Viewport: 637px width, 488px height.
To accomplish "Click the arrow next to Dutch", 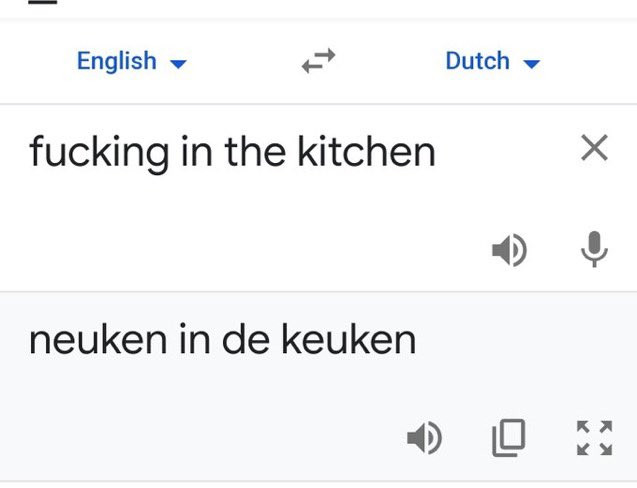I will pos(531,64).
